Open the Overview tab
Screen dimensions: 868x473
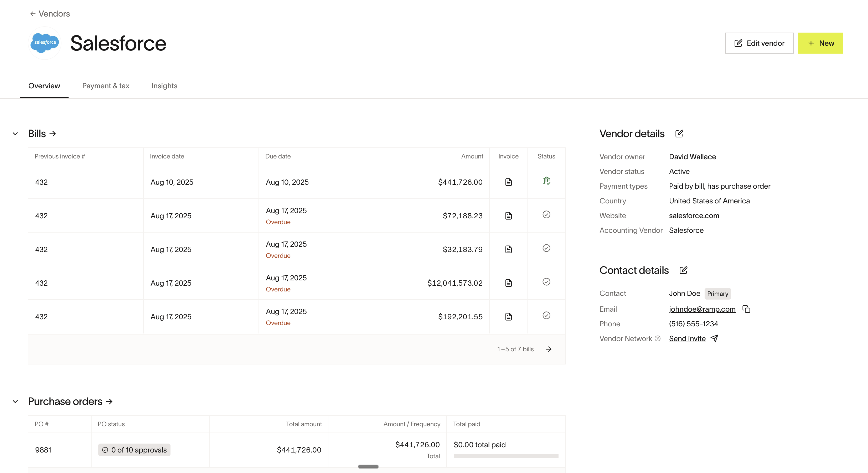pos(44,86)
